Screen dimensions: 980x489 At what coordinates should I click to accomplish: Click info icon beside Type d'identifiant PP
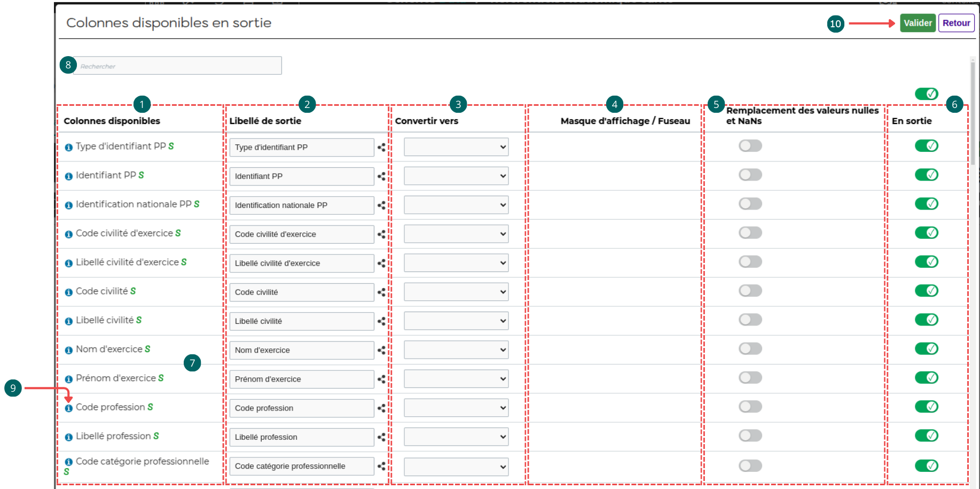click(x=68, y=148)
